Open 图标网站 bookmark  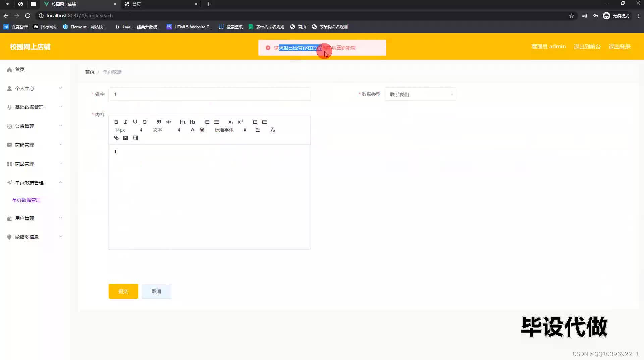pos(45,27)
